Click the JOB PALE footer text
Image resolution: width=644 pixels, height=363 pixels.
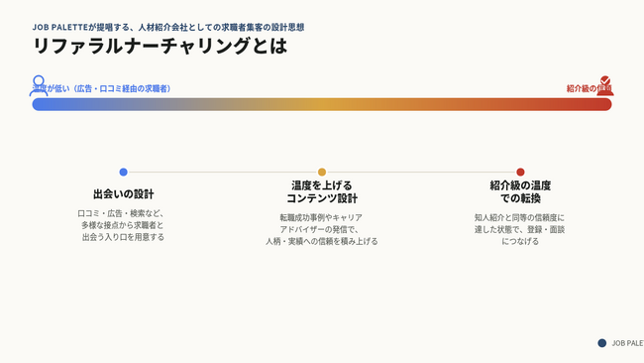point(627,343)
